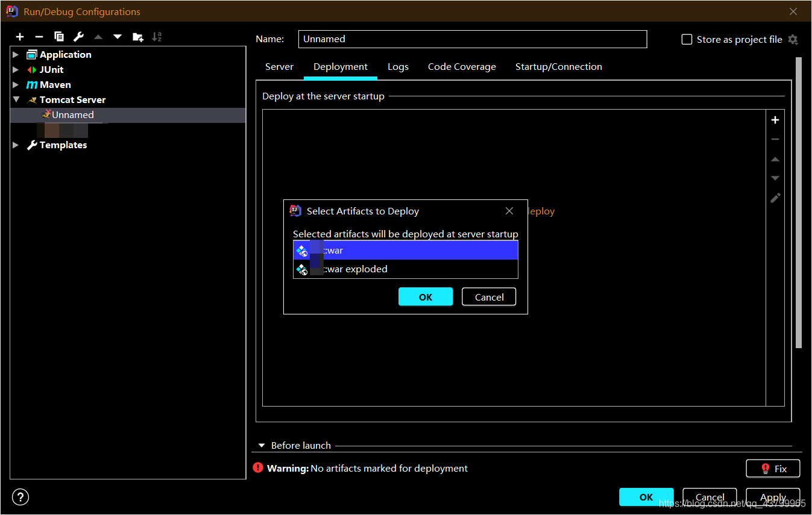
Task: Move artifact down in deployment list
Action: pyautogui.click(x=775, y=178)
